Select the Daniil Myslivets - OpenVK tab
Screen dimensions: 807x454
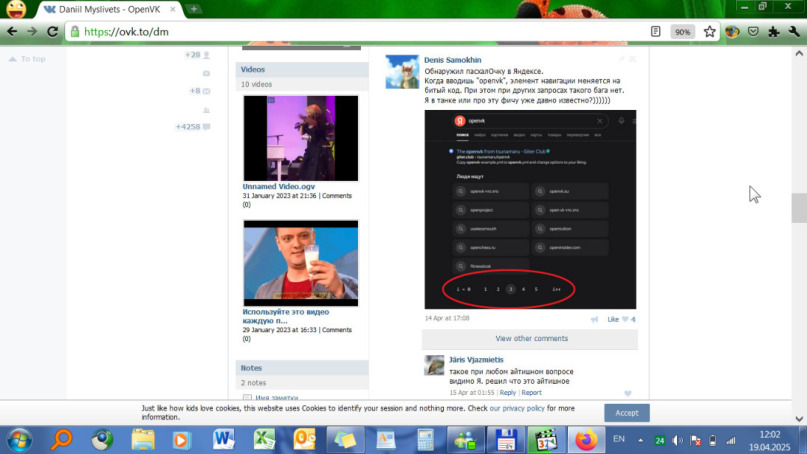click(110, 9)
